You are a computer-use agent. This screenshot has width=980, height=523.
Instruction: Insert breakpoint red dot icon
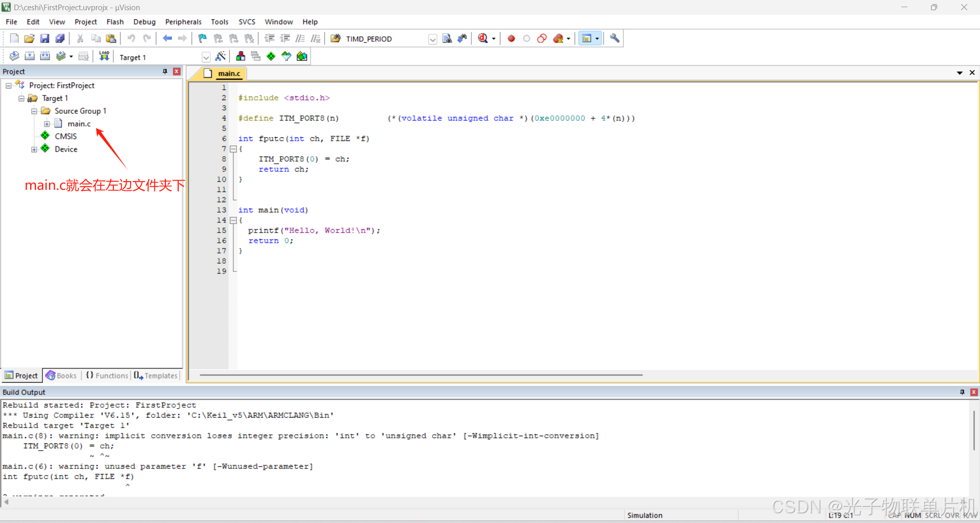point(511,38)
